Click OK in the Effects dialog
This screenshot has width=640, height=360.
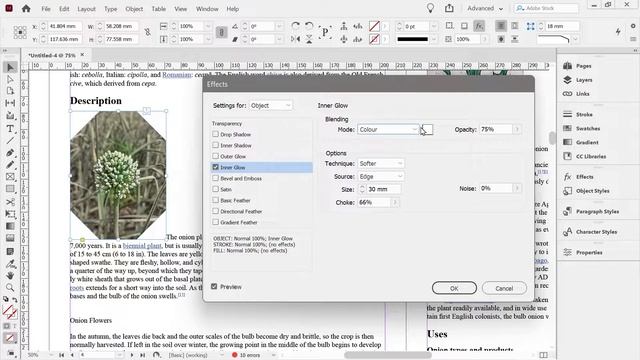(454, 288)
